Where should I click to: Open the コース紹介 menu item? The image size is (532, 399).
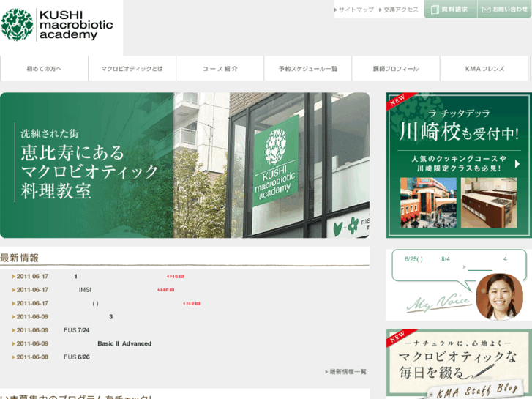(220, 69)
